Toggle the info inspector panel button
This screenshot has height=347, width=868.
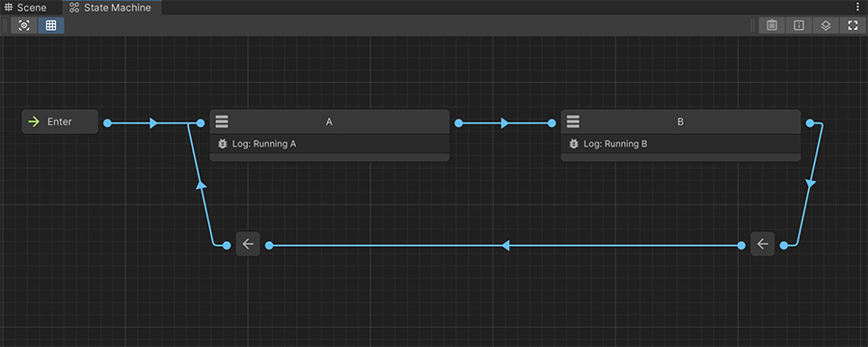(799, 25)
